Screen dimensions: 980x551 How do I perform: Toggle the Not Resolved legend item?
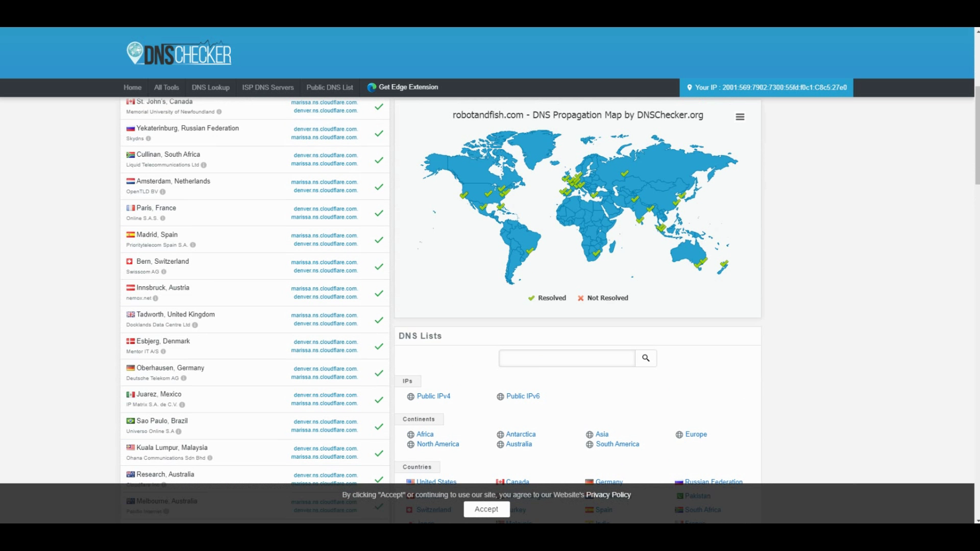tap(602, 298)
